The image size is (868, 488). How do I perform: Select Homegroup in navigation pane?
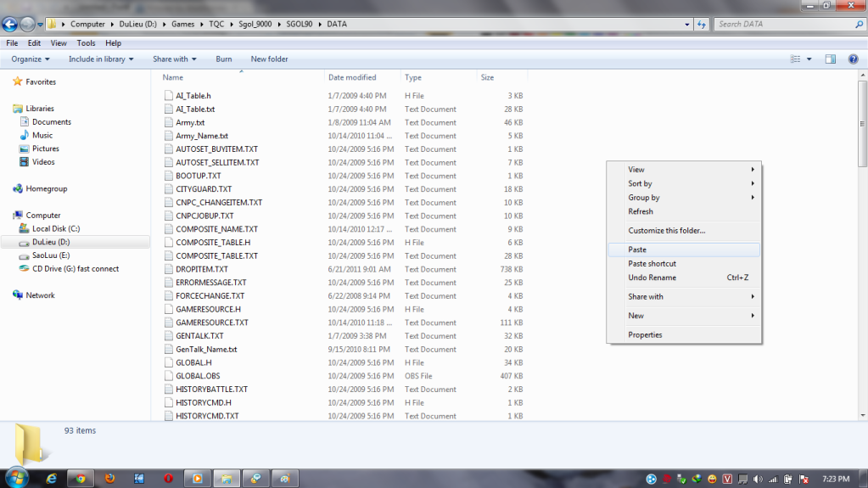click(47, 189)
